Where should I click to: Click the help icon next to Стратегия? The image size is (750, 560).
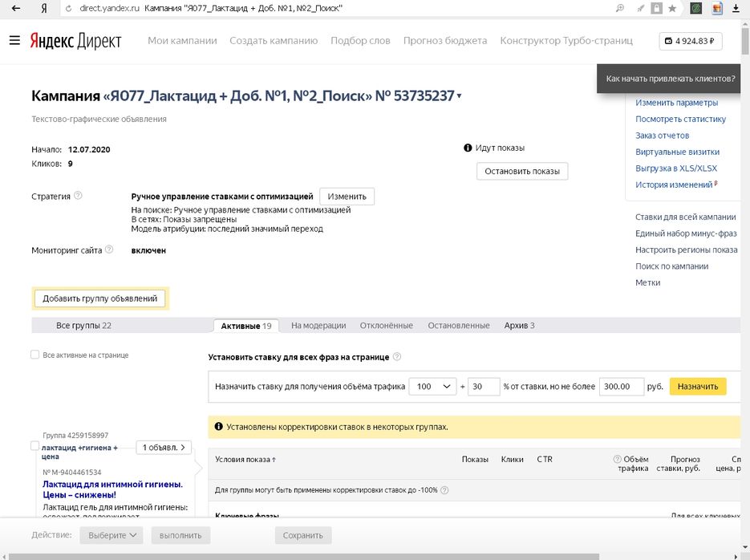pyautogui.click(x=78, y=196)
